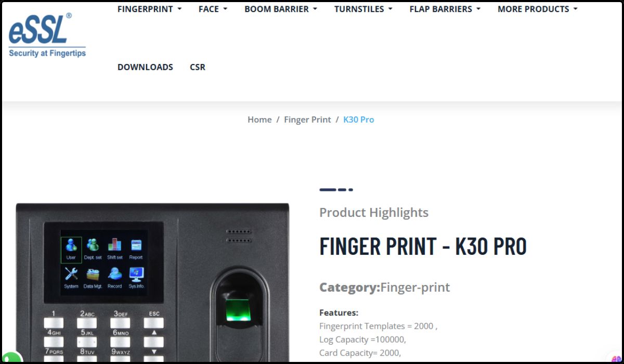Expand the FINGERPRINT dropdown menu
Image resolution: width=624 pixels, height=364 pixels.
point(150,9)
